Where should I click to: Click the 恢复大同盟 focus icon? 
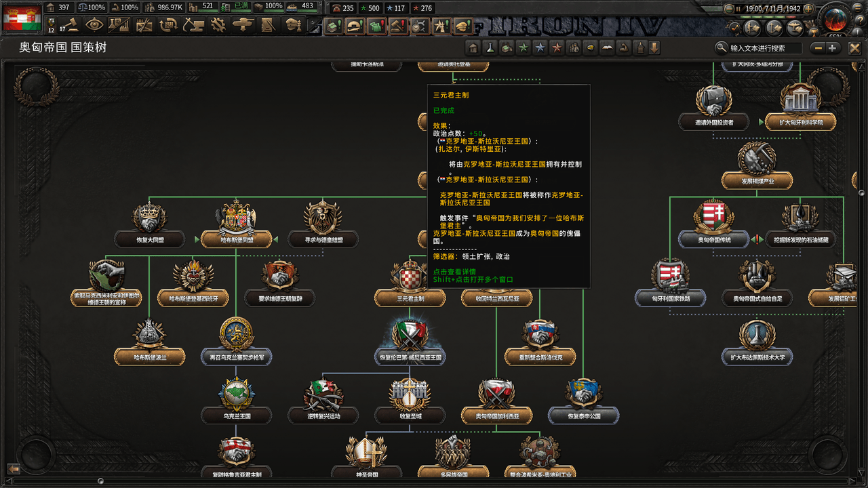(149, 217)
